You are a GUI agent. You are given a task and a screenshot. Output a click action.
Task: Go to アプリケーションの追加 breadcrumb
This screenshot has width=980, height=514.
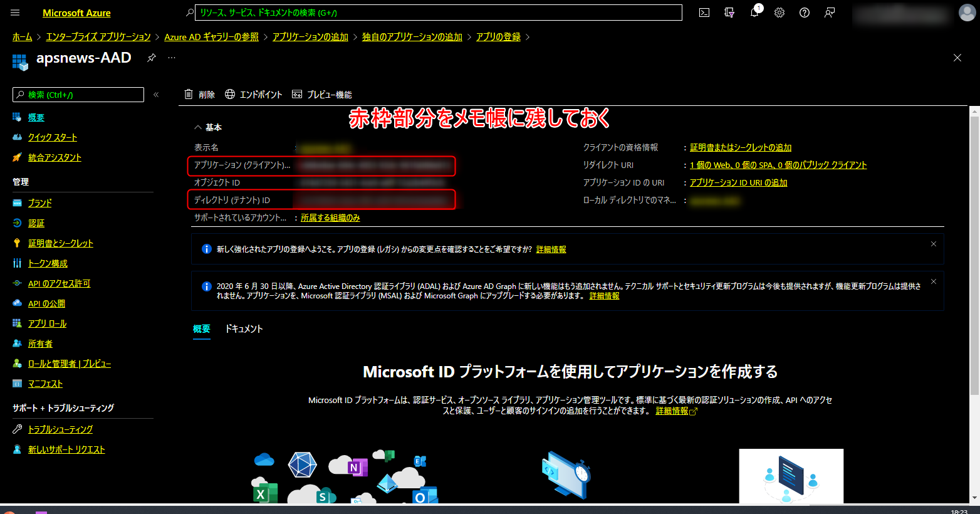(x=310, y=37)
